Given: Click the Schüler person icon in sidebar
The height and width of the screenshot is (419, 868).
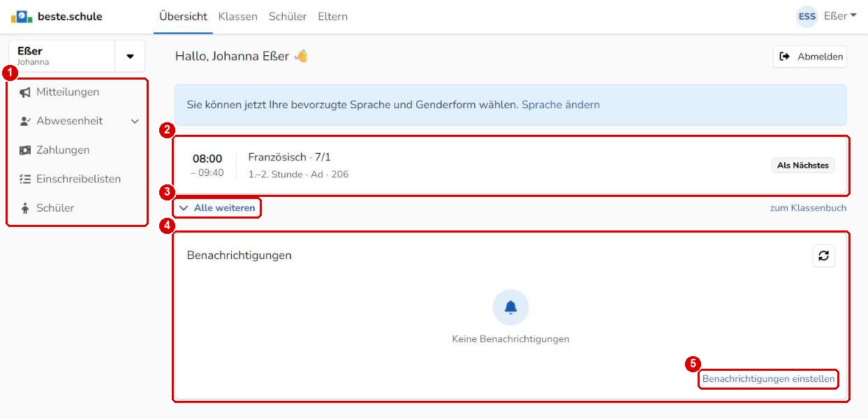Looking at the screenshot, I should click(x=25, y=208).
